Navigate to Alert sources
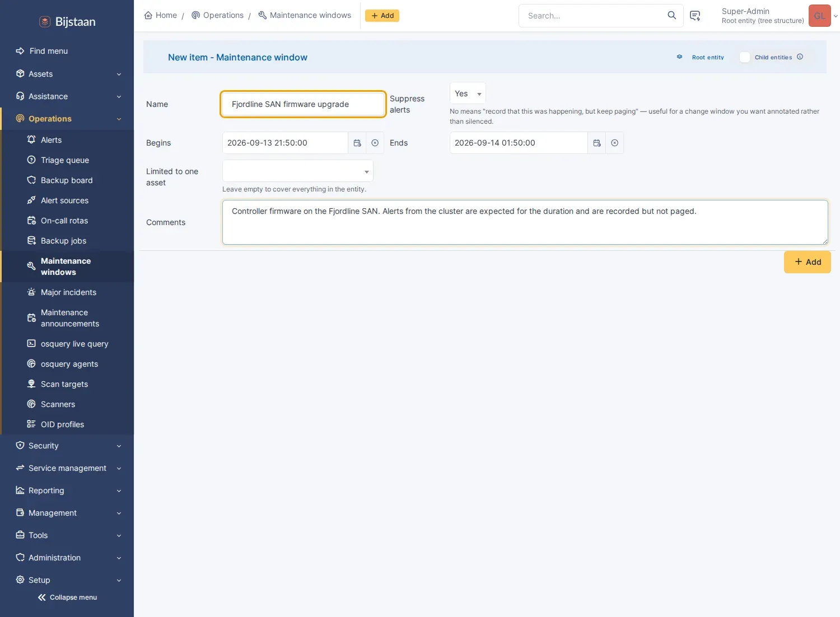This screenshot has height=617, width=840. click(64, 200)
